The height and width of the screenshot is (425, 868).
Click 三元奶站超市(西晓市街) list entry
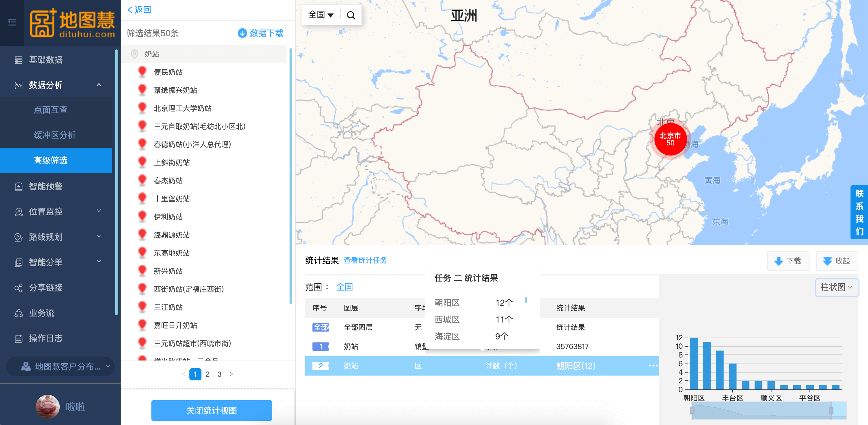pyautogui.click(x=192, y=344)
